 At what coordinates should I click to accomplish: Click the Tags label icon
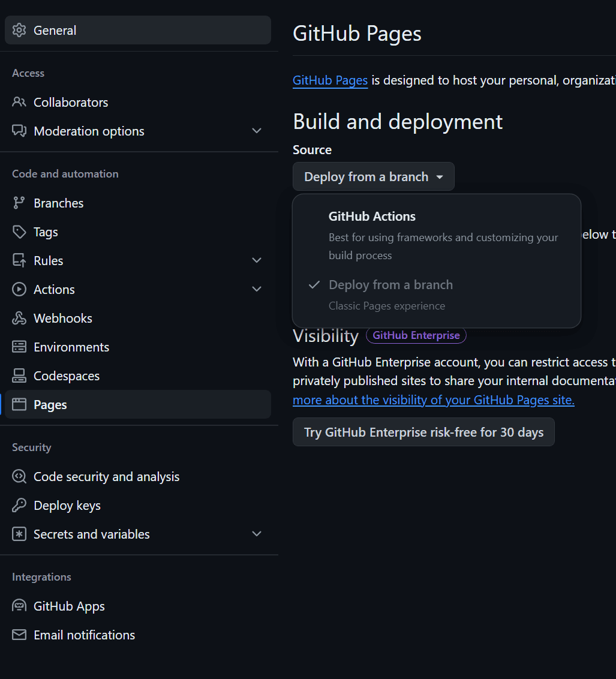coord(19,232)
